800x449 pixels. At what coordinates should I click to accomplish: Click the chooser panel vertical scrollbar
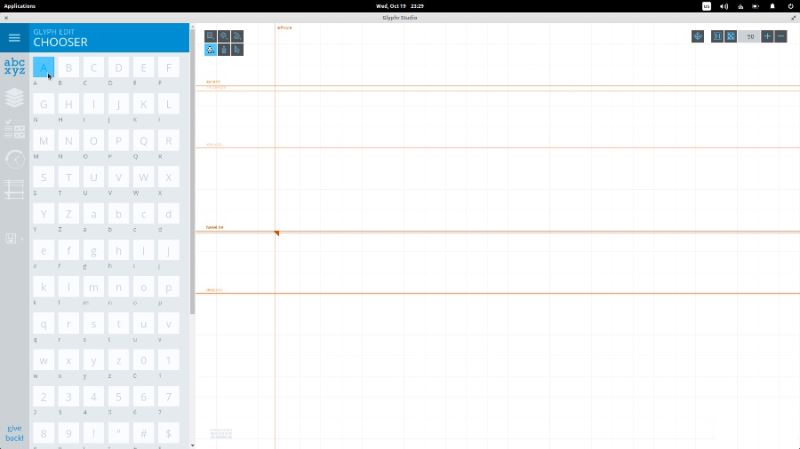click(192, 172)
